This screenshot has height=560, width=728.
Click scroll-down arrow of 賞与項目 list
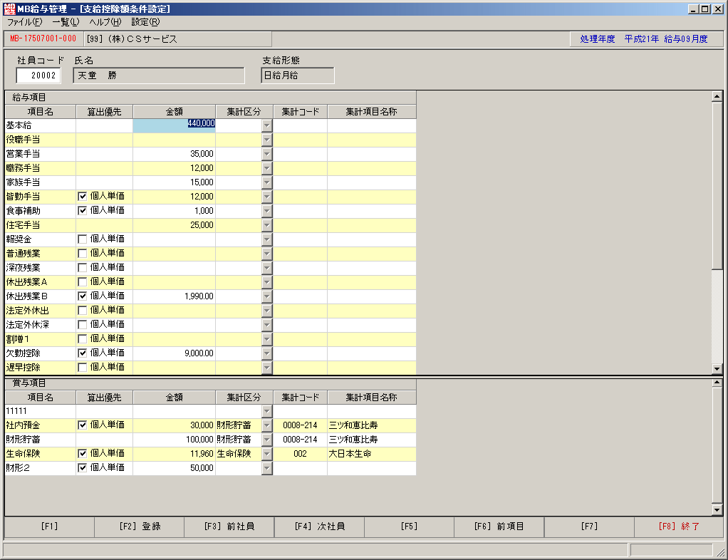coord(717,510)
